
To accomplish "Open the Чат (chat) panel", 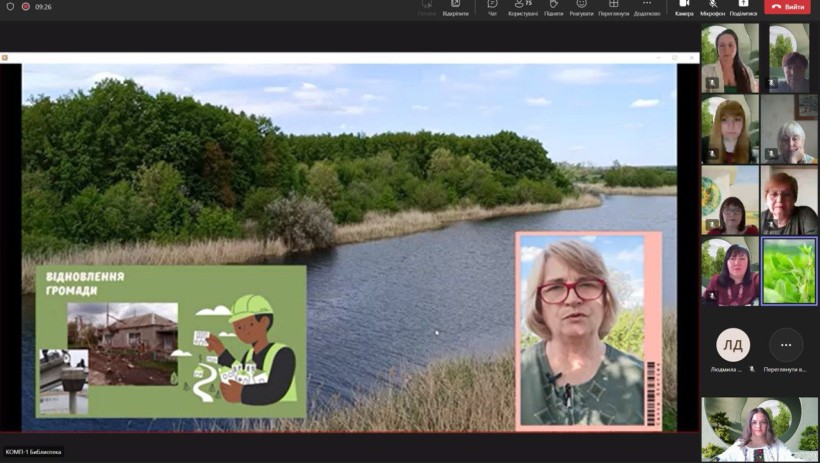I will tap(492, 8).
